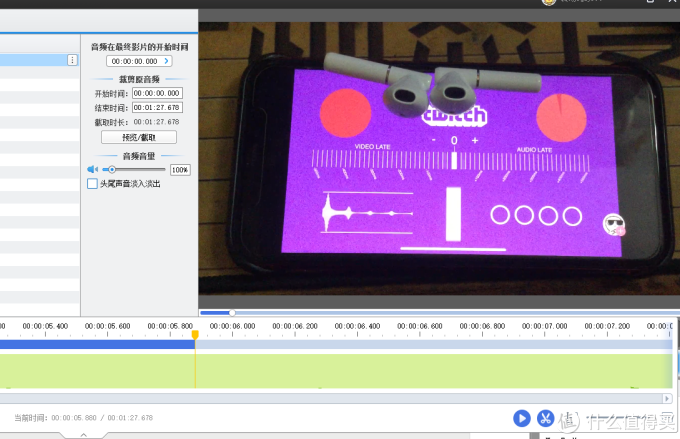Viewport: 680px width, 439px height.
Task: Click the 当前时间 readout 00:00:05.880
Action: coord(74,418)
